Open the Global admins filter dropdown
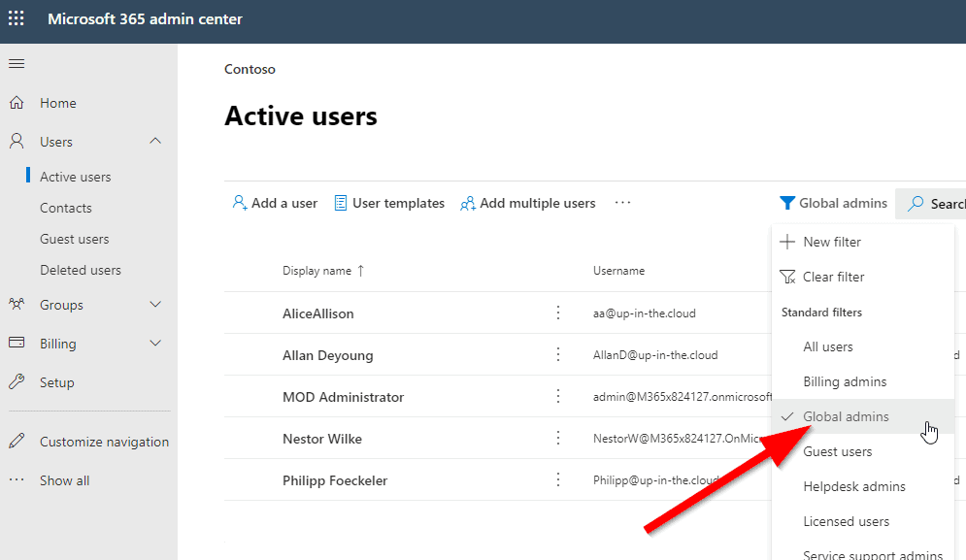The width and height of the screenshot is (966, 560). click(833, 203)
